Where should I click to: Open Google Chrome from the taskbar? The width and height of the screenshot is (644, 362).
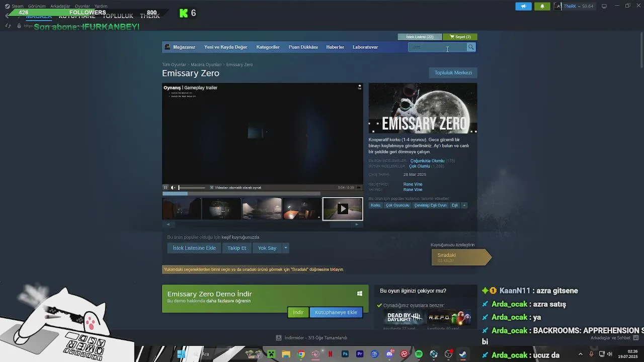point(301,354)
